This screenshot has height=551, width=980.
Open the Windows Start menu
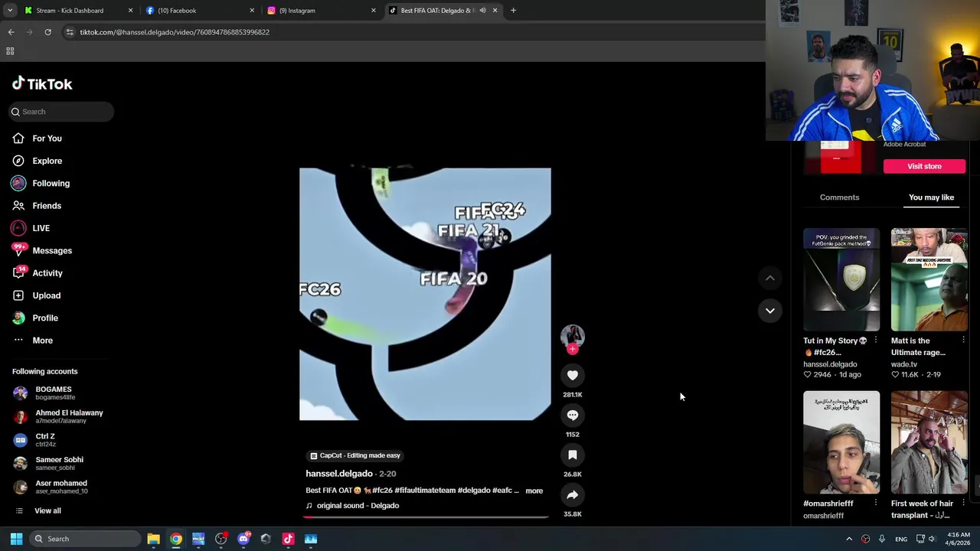click(x=16, y=539)
